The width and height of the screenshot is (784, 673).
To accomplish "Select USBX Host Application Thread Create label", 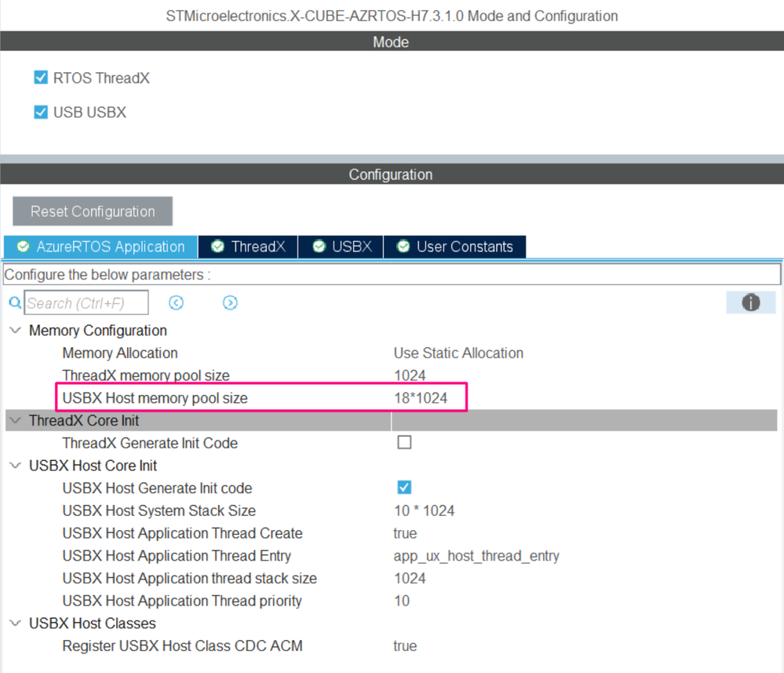I will tap(183, 533).
